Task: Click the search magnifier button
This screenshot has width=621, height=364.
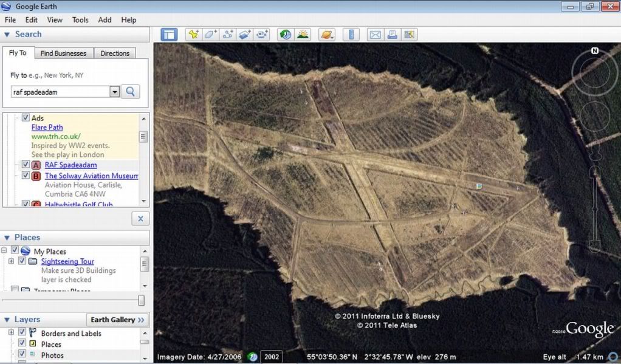Action: pos(130,92)
